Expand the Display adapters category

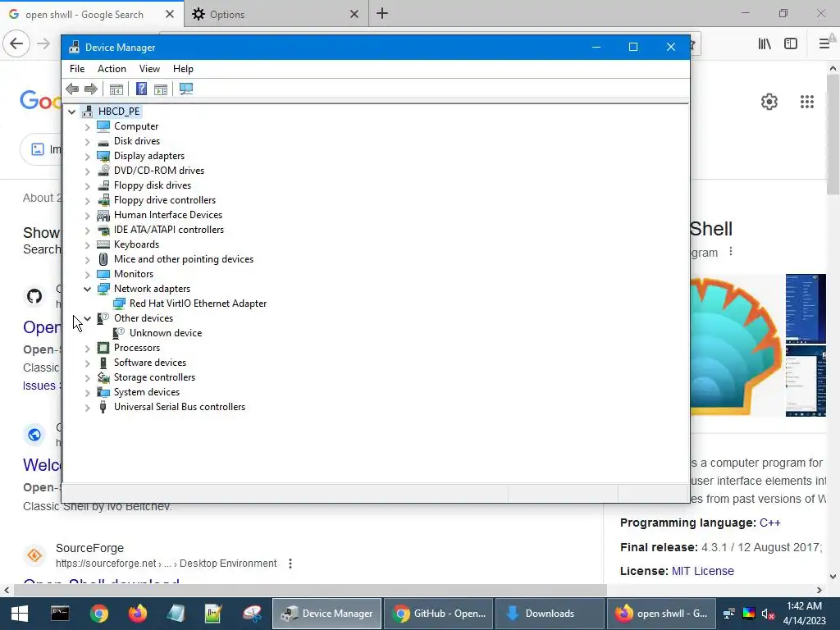[x=87, y=157]
